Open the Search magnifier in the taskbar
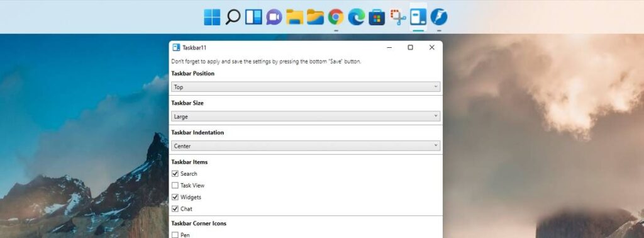The height and width of the screenshot is (238, 644). pyautogui.click(x=233, y=17)
